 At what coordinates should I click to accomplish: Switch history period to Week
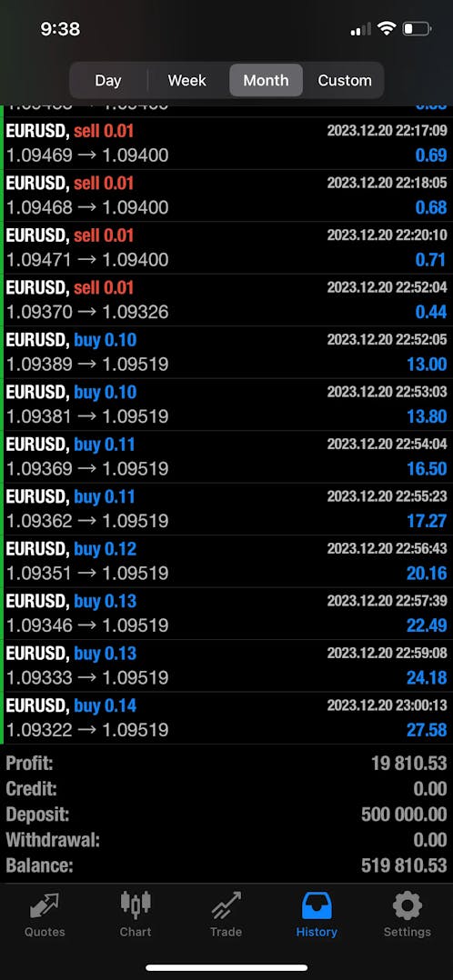[x=187, y=81]
